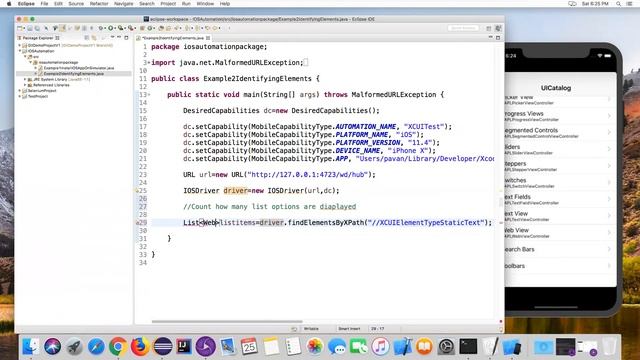Minimize the editor area
The width and height of the screenshot is (640, 360).
tap(491, 37)
